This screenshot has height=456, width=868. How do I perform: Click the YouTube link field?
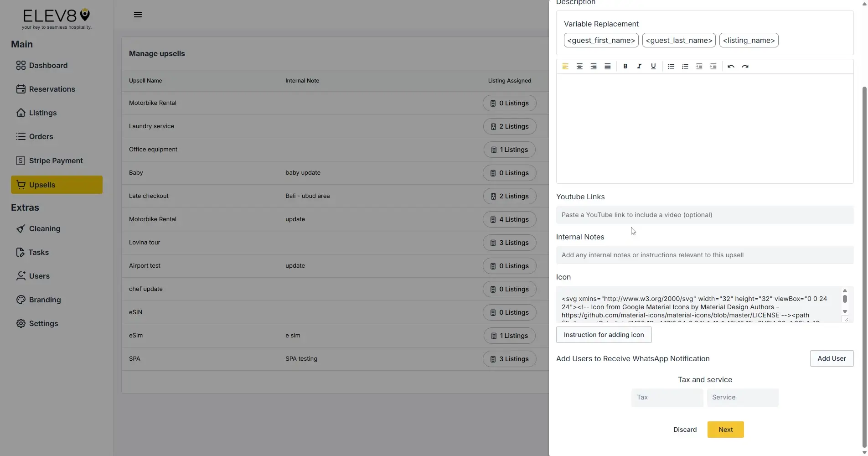[704, 214]
